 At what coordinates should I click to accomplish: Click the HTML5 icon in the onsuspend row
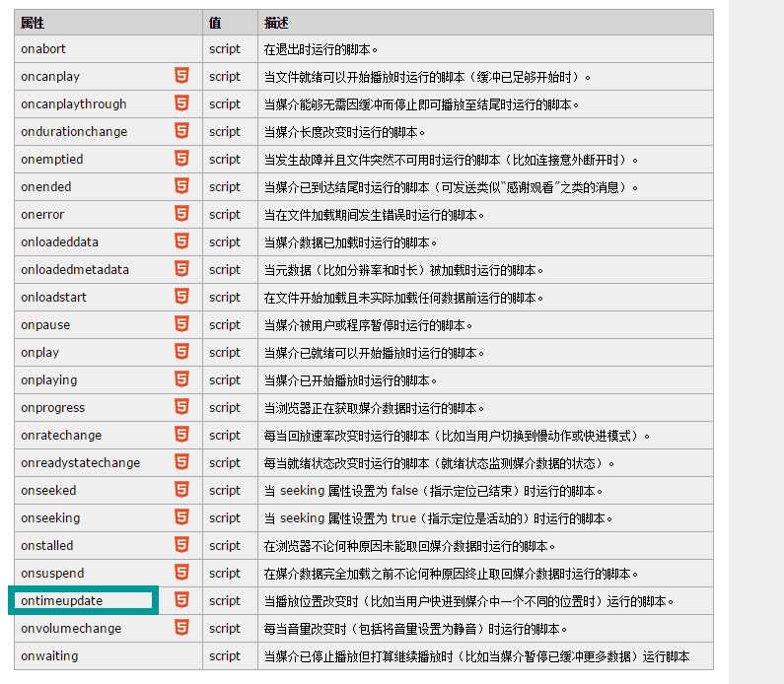coord(182,573)
